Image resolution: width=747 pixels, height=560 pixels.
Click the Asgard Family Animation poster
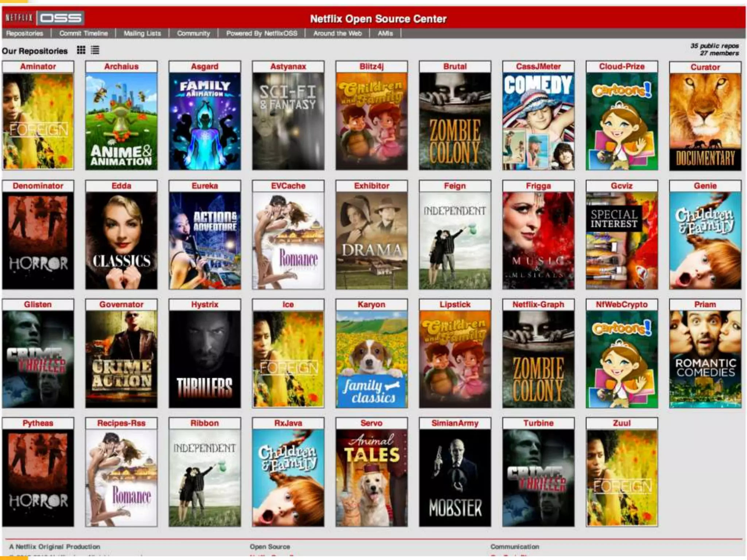click(x=205, y=121)
